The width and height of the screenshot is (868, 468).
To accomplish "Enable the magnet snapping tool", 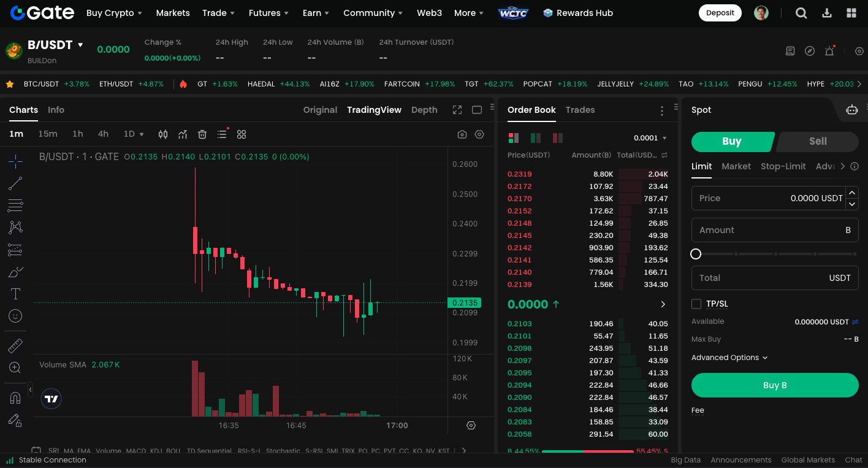I will tap(15, 397).
